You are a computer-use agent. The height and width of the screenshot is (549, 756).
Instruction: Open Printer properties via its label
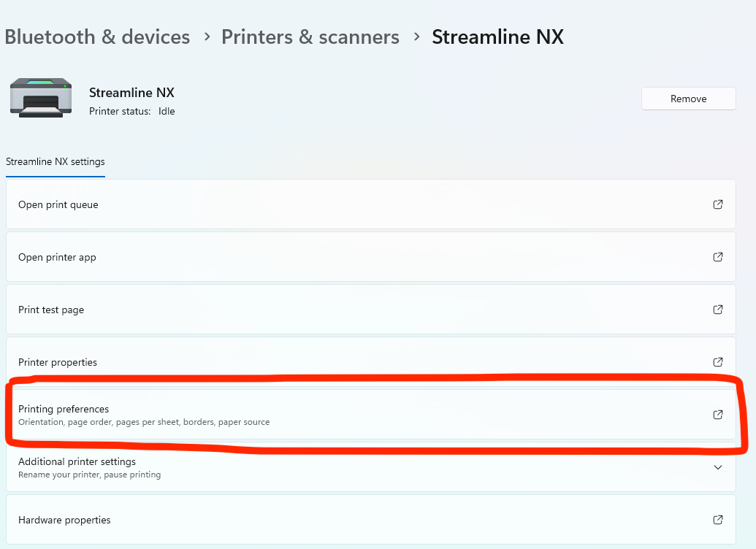[x=58, y=363]
